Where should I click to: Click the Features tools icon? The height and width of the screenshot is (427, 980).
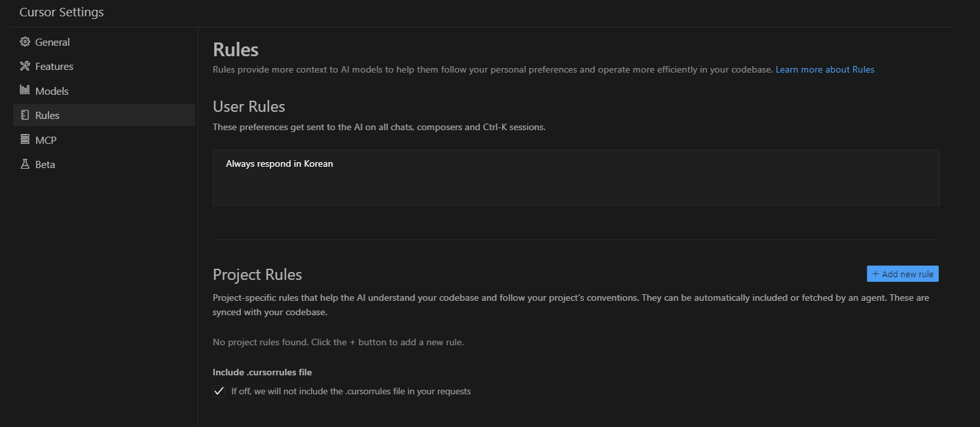click(x=25, y=66)
